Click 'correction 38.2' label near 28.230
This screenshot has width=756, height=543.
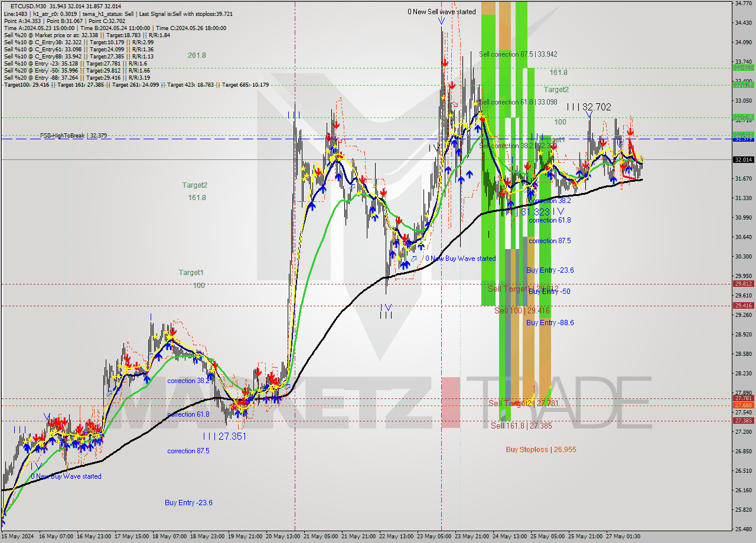click(188, 381)
